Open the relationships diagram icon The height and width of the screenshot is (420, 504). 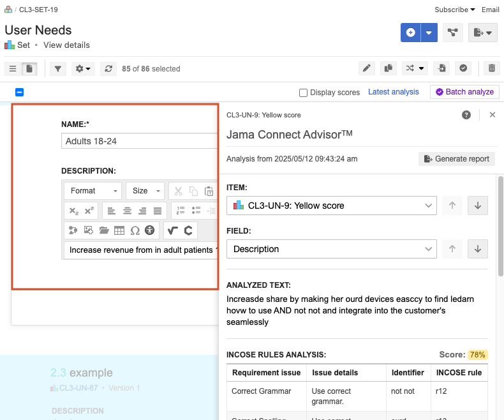pyautogui.click(x=453, y=33)
